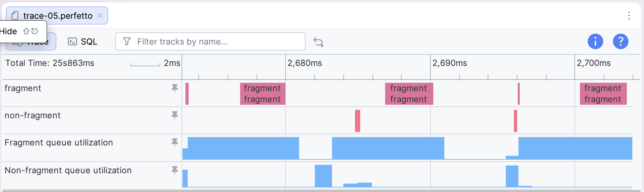This screenshot has width=644, height=192.
Task: Click the 2,690ms timeline marker
Action: [x=450, y=63]
